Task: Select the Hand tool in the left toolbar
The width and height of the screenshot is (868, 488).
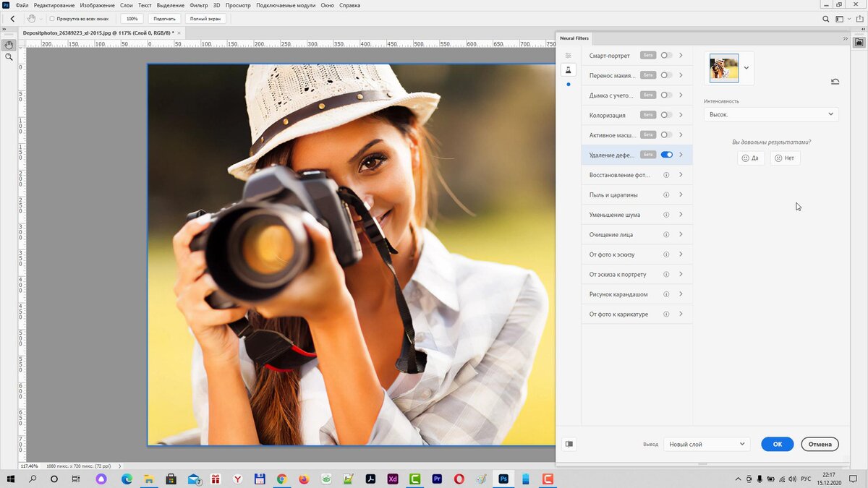Action: 9,45
